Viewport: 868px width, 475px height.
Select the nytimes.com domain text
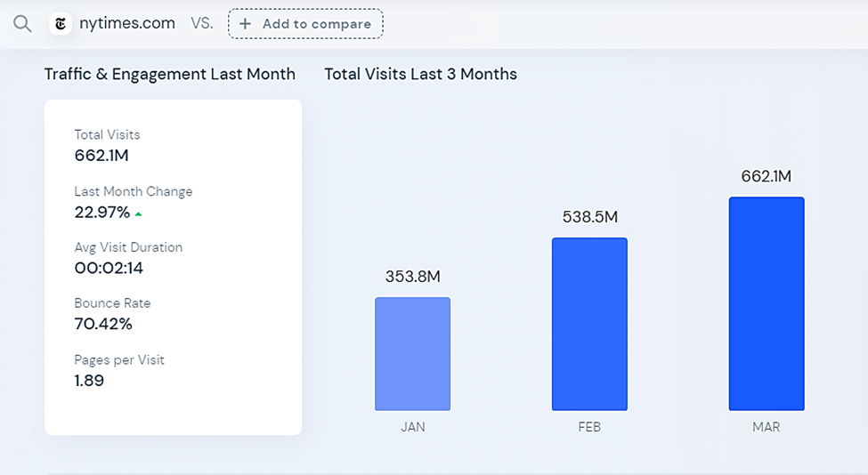127,23
